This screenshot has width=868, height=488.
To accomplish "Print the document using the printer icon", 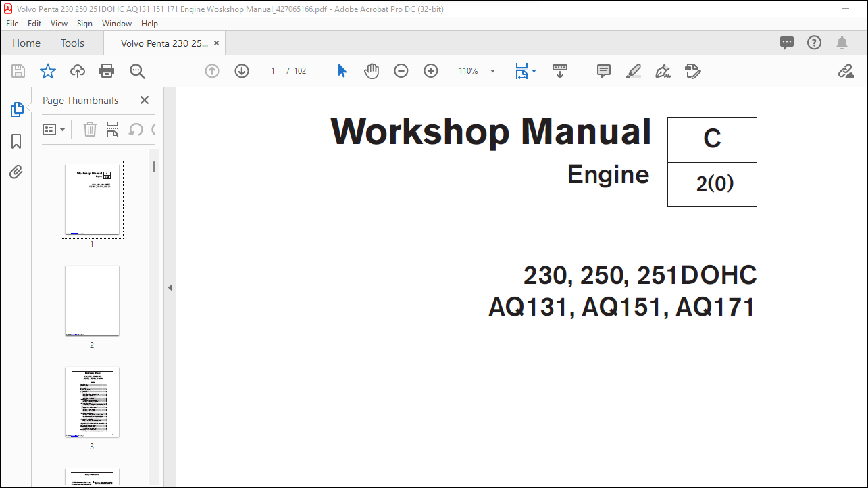I will tap(107, 71).
